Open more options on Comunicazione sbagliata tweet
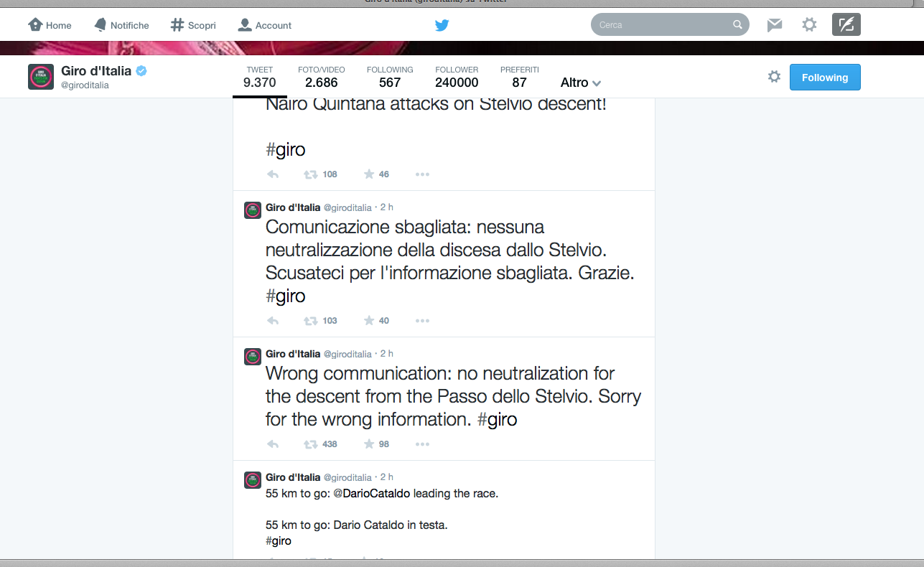This screenshot has width=924, height=567. point(422,321)
